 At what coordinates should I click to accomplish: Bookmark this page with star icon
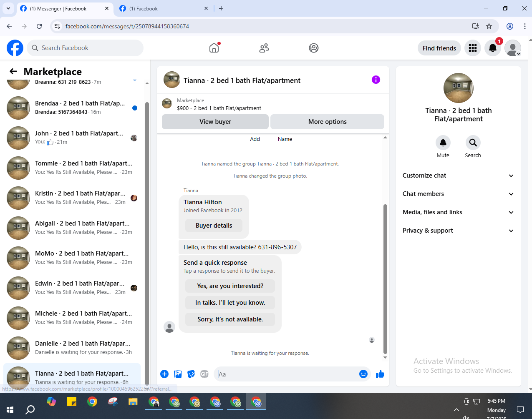click(x=489, y=26)
